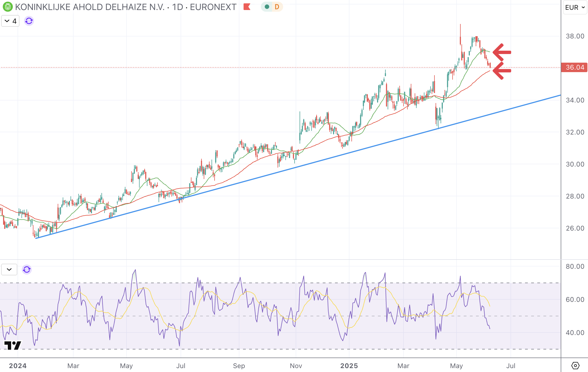Expand the RSI pane legend chevron

click(x=9, y=270)
